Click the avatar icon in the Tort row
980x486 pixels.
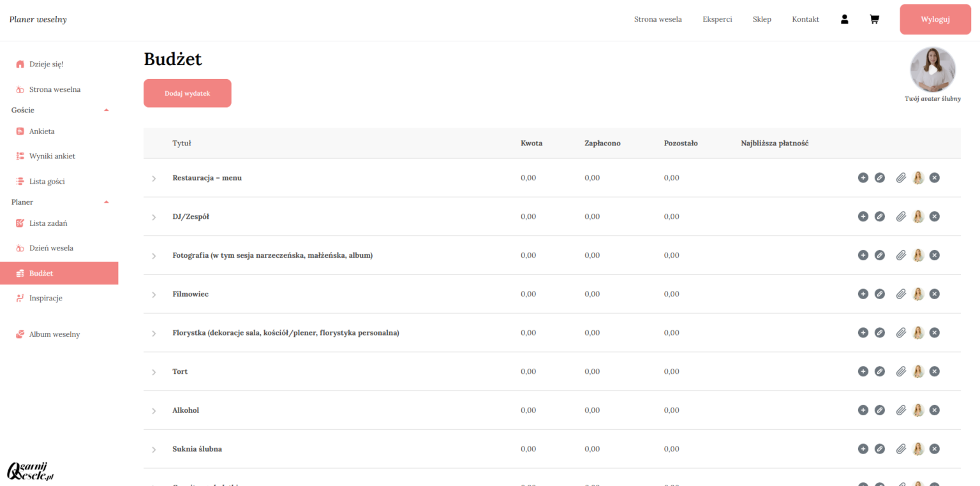pyautogui.click(x=918, y=371)
